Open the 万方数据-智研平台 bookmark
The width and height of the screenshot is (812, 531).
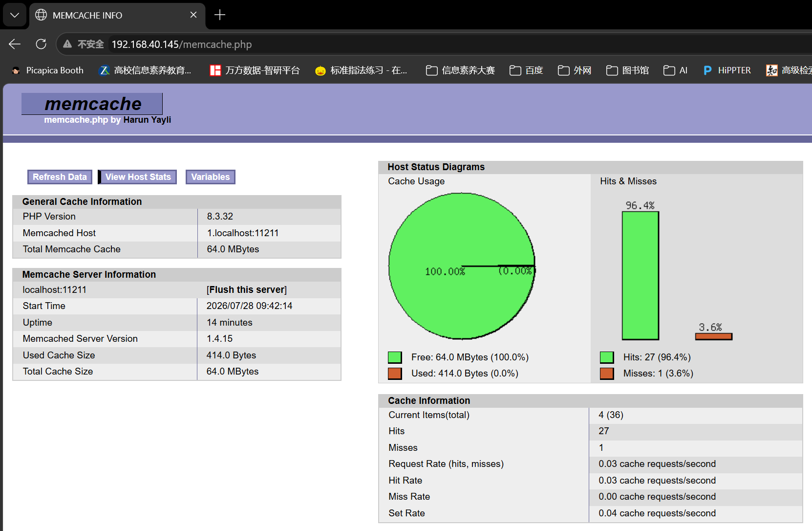255,70
